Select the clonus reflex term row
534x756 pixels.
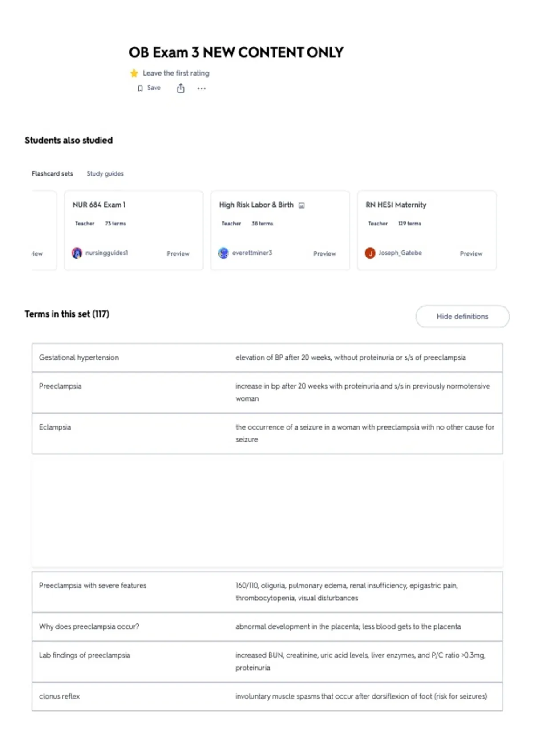267,696
